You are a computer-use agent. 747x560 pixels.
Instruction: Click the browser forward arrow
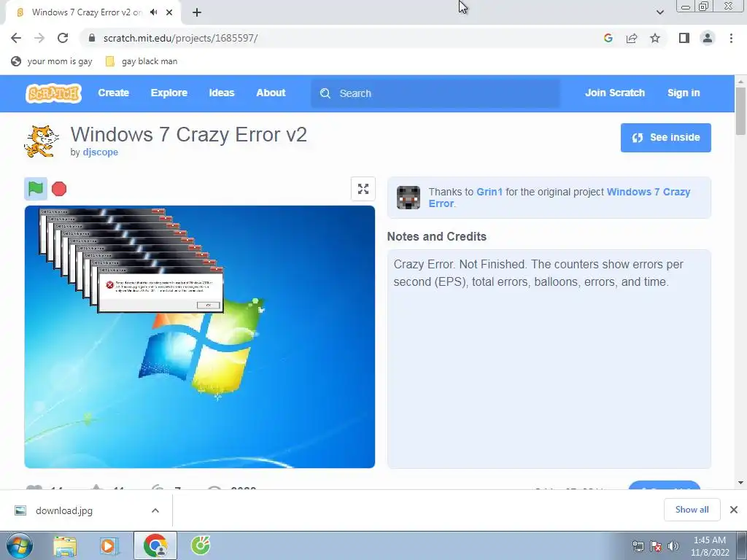tap(39, 38)
